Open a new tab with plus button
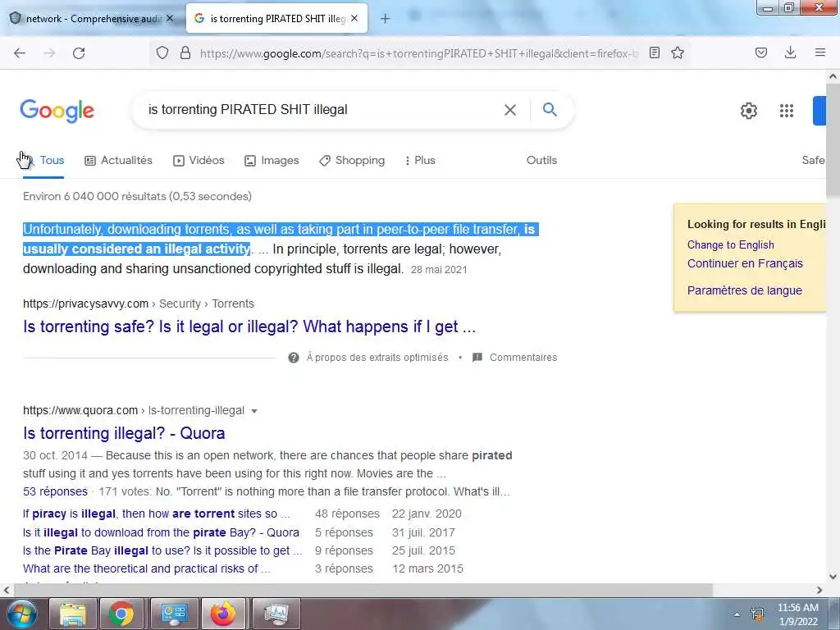Image resolution: width=840 pixels, height=630 pixels. pos(386,19)
